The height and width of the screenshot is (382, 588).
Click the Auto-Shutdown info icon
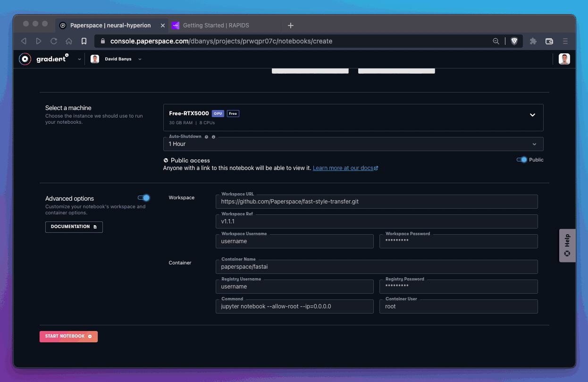pos(214,137)
